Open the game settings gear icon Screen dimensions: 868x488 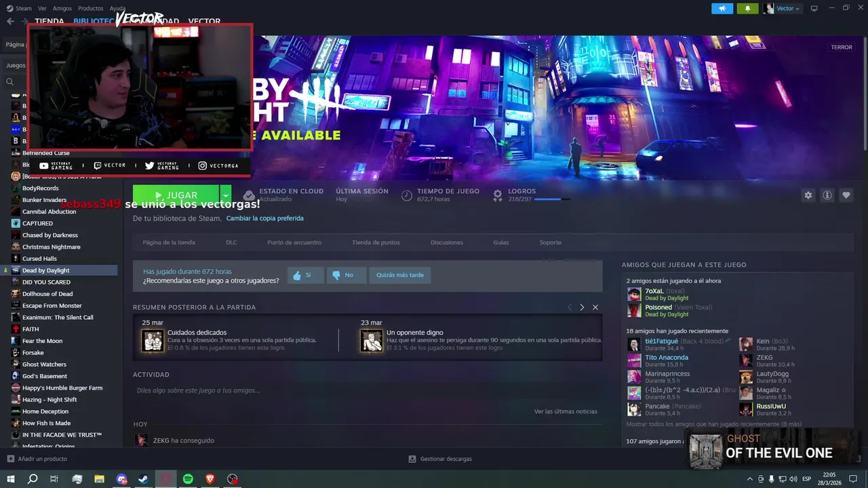808,195
